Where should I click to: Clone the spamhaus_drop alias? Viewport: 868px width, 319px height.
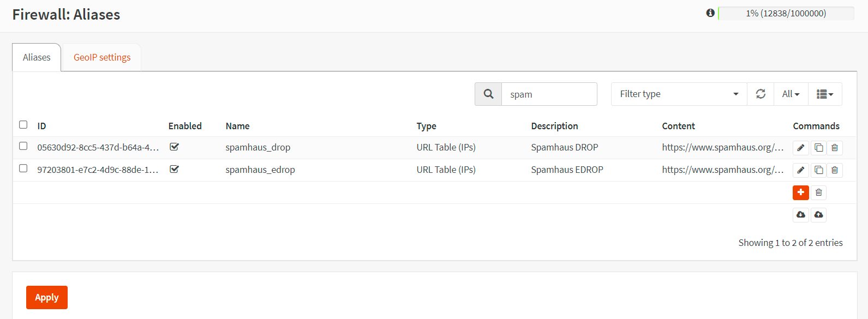pos(818,148)
